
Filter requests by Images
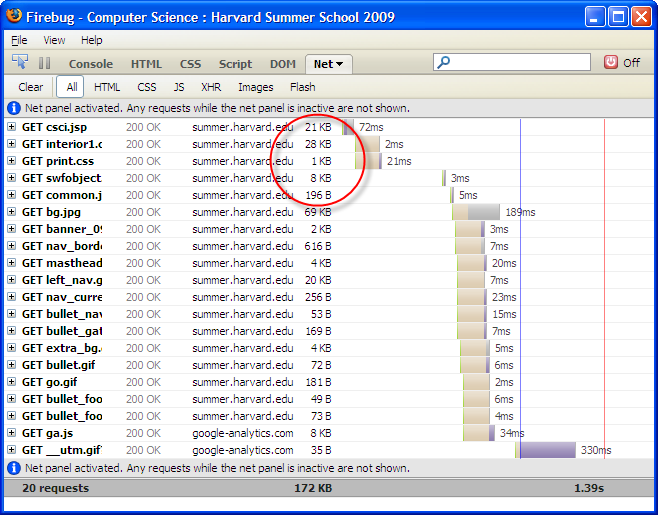tap(256, 87)
